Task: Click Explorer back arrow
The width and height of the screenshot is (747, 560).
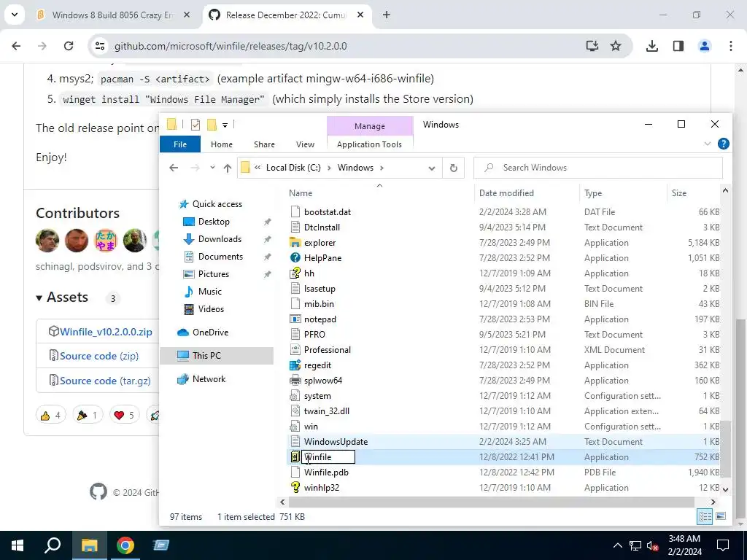Action: [174, 168]
